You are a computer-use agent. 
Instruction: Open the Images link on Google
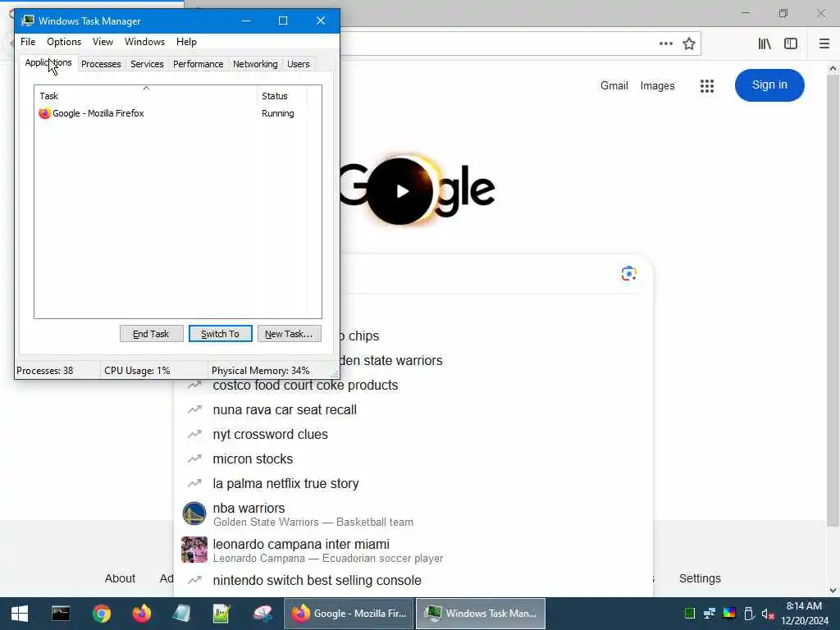coord(657,85)
